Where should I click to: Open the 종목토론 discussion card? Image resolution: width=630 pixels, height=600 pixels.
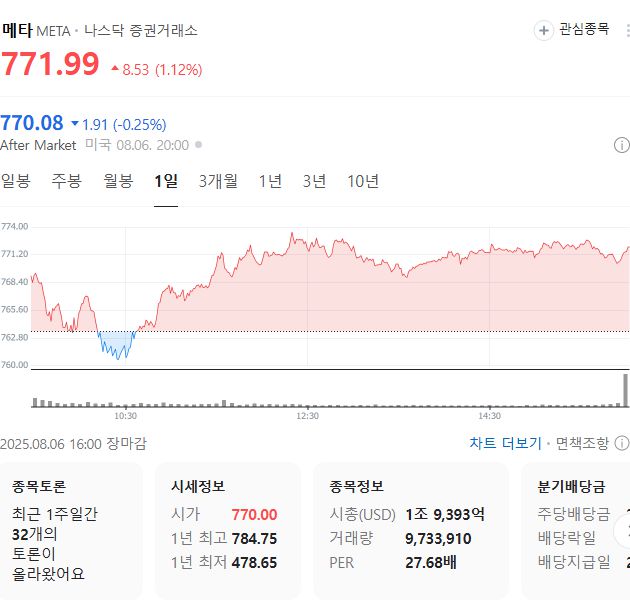point(71,530)
